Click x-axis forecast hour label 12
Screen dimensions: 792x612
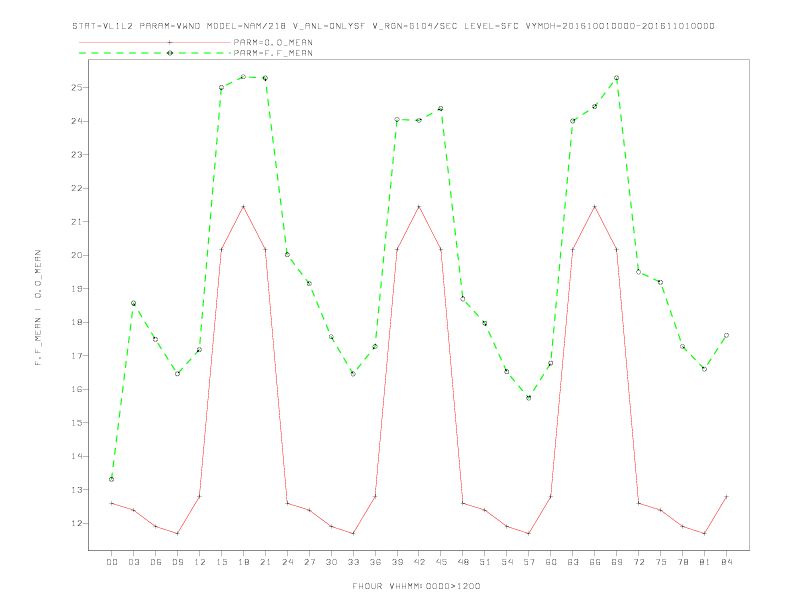pyautogui.click(x=200, y=562)
